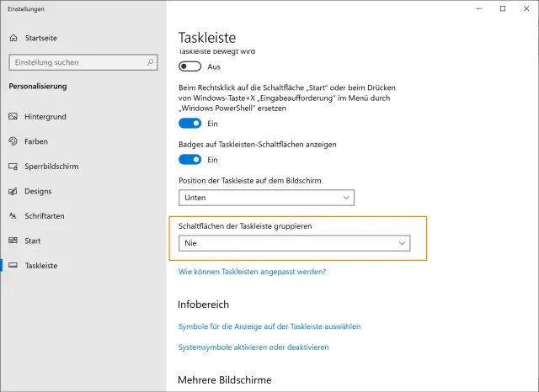Click the Startseite home icon
The image size is (539, 392).
click(x=13, y=39)
